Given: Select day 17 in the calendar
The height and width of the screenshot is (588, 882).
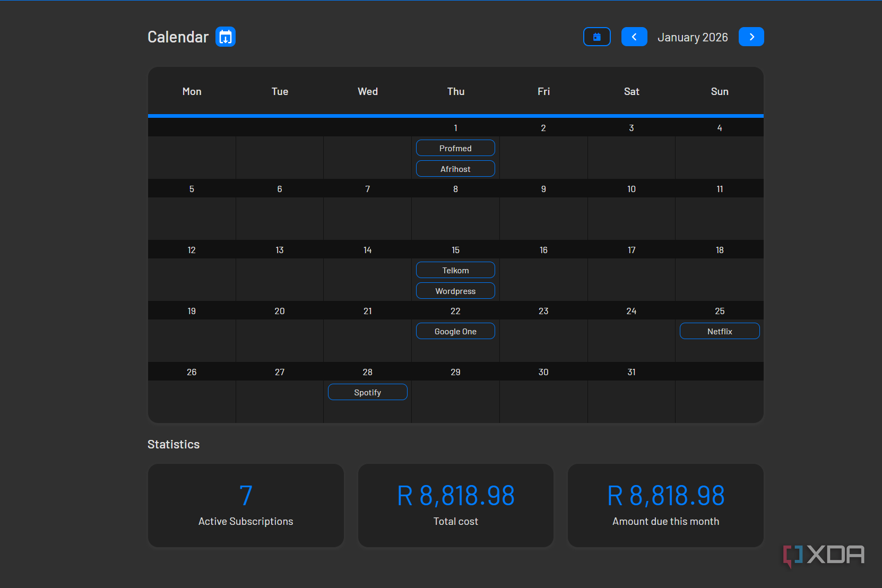Looking at the screenshot, I should (x=632, y=250).
